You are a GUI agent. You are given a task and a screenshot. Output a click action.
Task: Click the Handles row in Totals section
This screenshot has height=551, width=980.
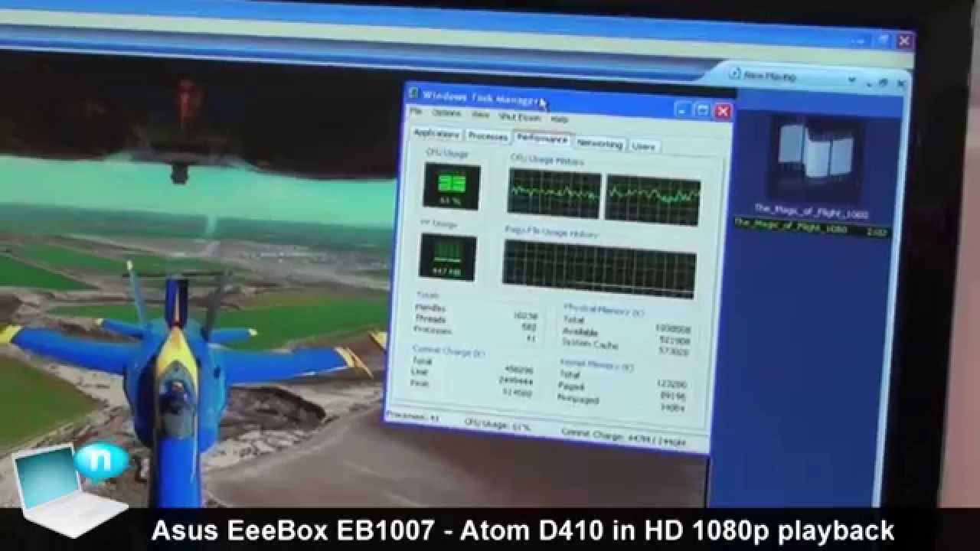tap(476, 311)
